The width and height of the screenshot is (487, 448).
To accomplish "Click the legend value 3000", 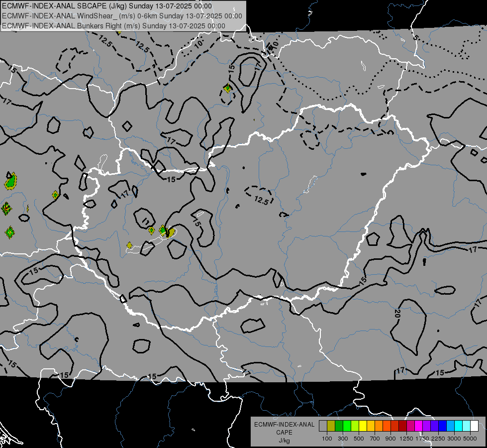I will pos(454,439).
